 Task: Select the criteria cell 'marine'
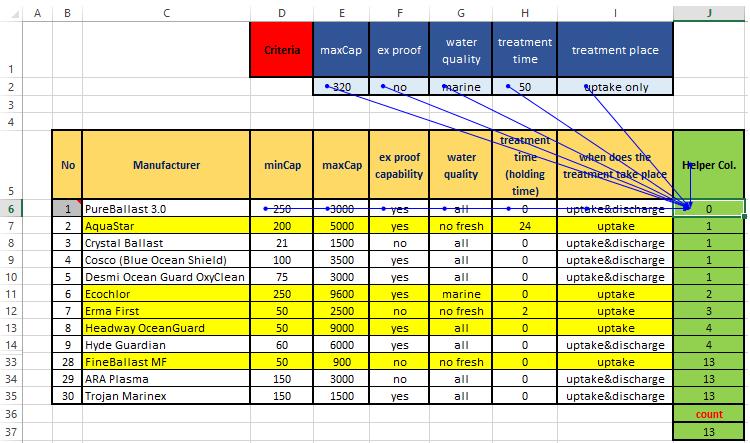point(461,87)
